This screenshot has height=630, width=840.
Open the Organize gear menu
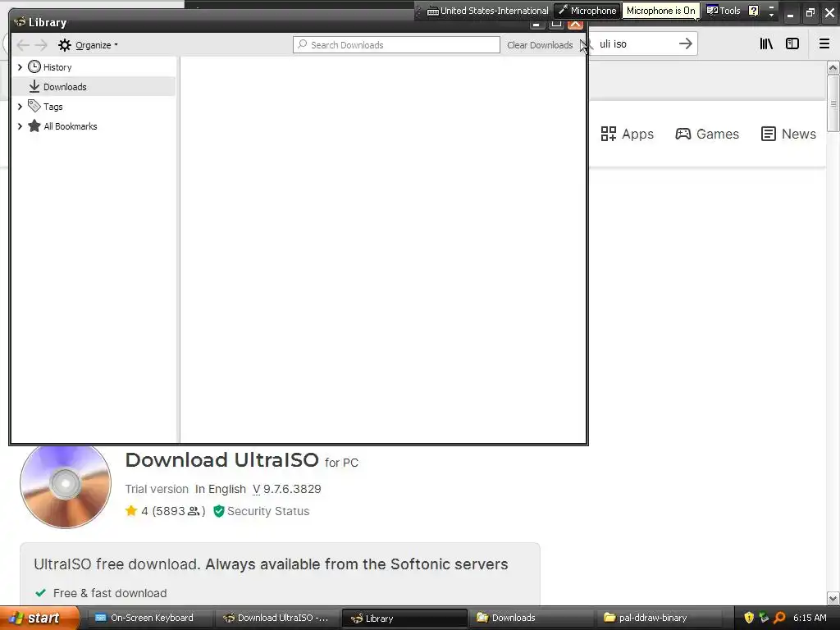[88, 45]
